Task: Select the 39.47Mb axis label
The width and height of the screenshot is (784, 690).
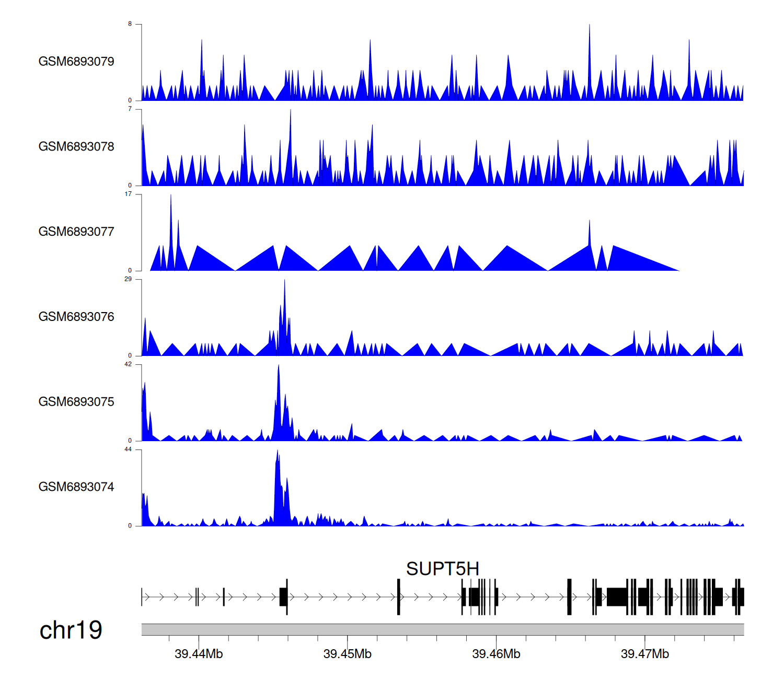Action: pos(644,654)
